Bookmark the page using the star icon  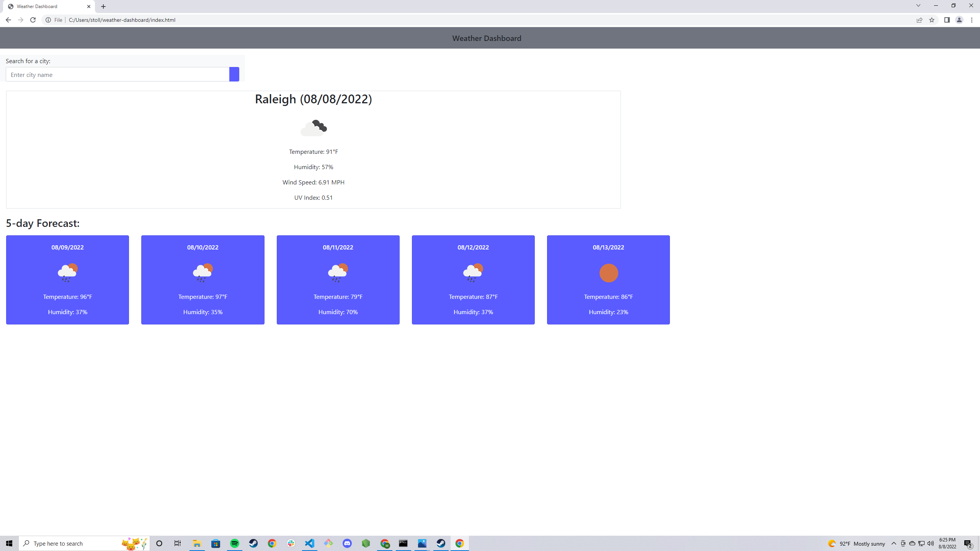932,20
